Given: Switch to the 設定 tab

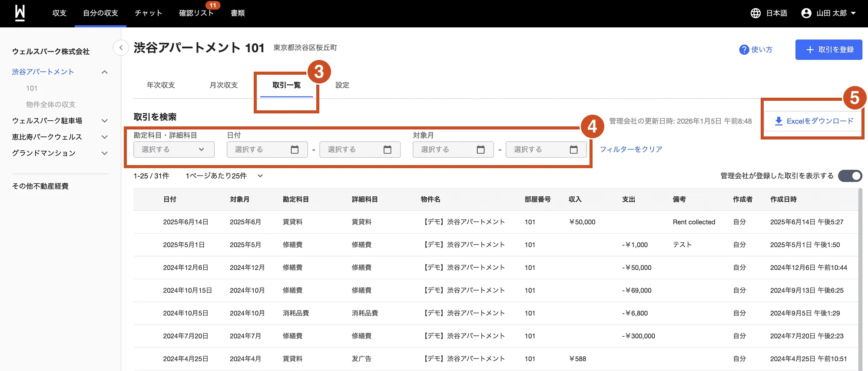Looking at the screenshot, I should 342,85.
